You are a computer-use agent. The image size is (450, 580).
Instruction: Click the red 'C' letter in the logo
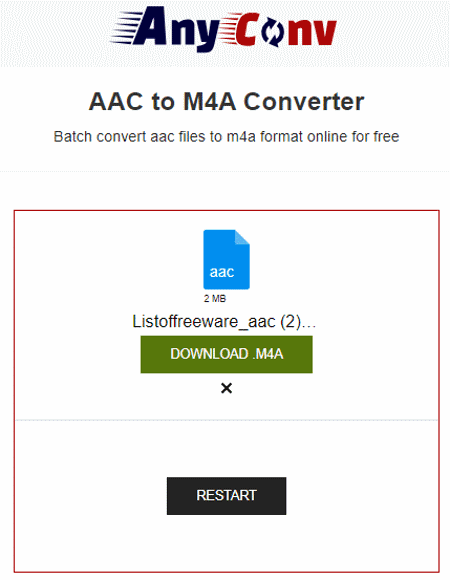tap(248, 30)
